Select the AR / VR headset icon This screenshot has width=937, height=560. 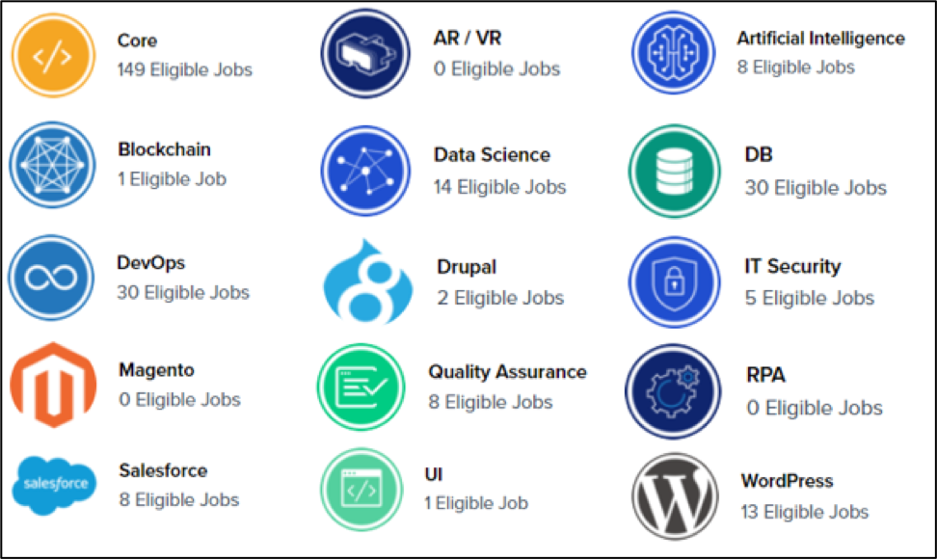(x=365, y=54)
